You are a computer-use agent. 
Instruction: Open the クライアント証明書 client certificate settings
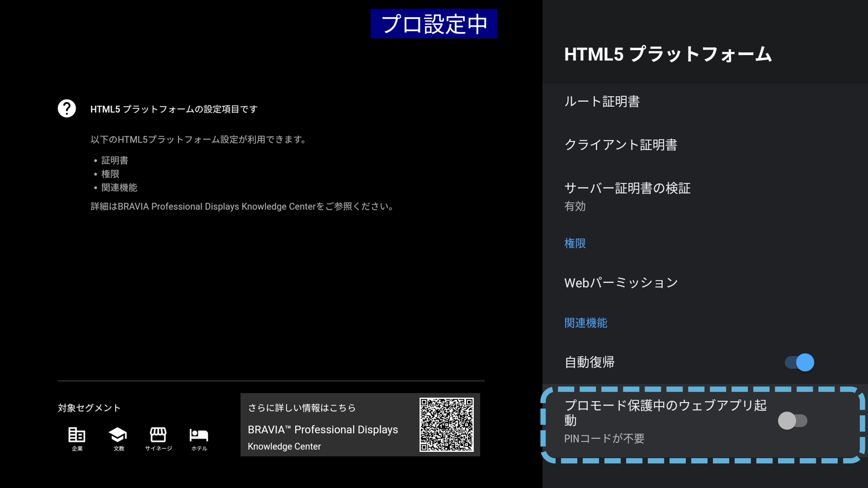click(x=621, y=145)
